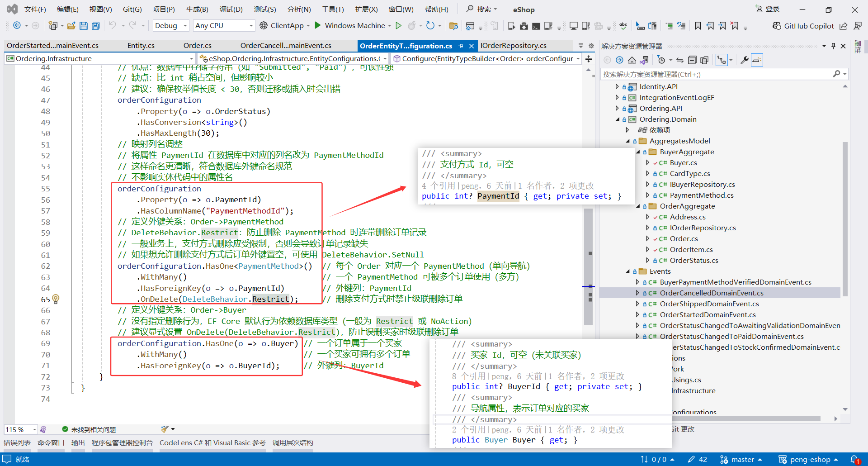Click the Undo arrow icon

click(112, 26)
